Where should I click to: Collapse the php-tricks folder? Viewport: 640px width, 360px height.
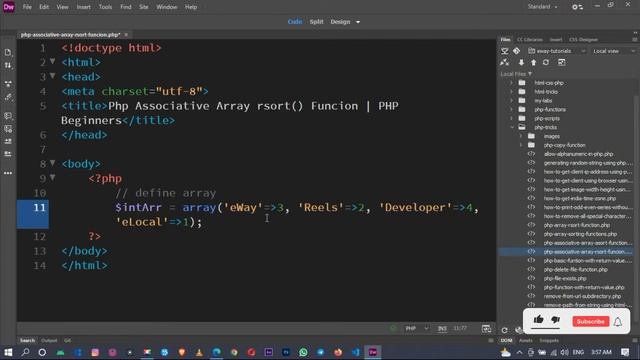point(512,127)
